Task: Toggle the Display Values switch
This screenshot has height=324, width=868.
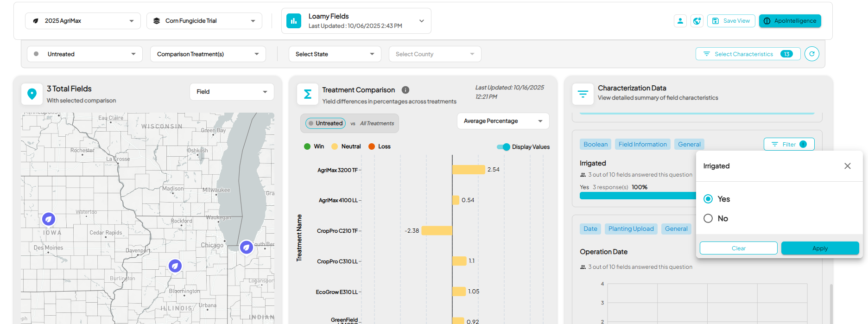Action: click(503, 147)
